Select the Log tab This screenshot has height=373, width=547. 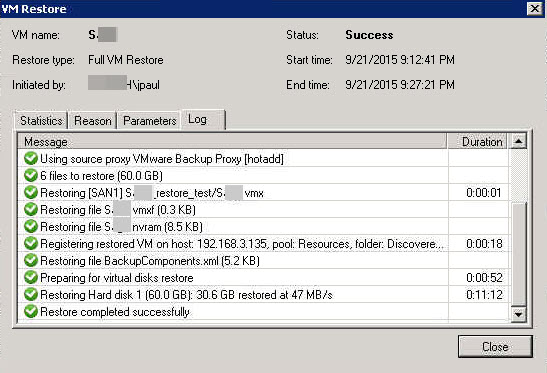click(204, 120)
